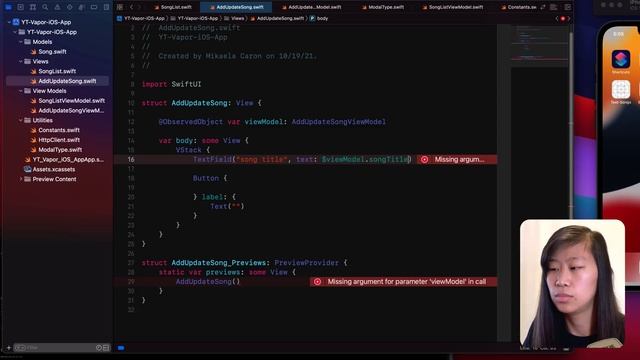Open the Project navigator folder icon
Image resolution: width=640 pixels, height=360 pixels.
[x=8, y=7]
